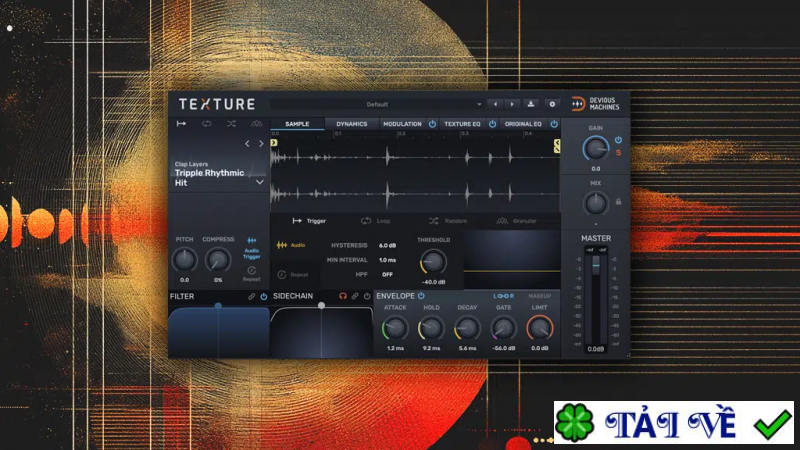Click the TẢI VỀ download banner

click(673, 422)
